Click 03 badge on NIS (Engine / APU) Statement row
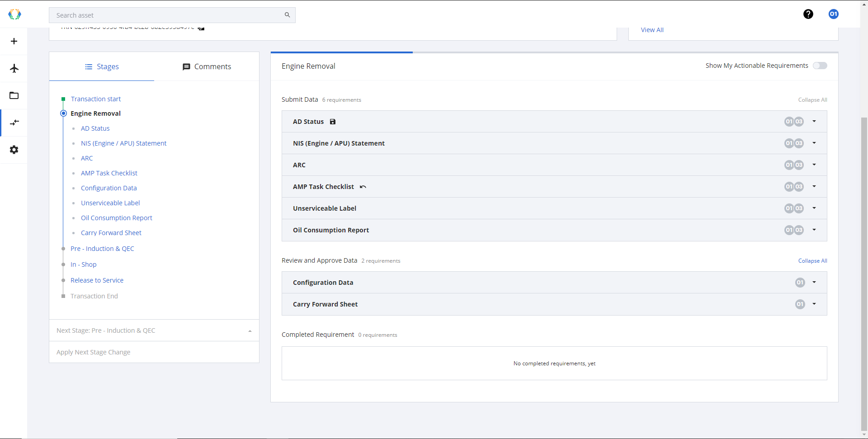 [799, 143]
